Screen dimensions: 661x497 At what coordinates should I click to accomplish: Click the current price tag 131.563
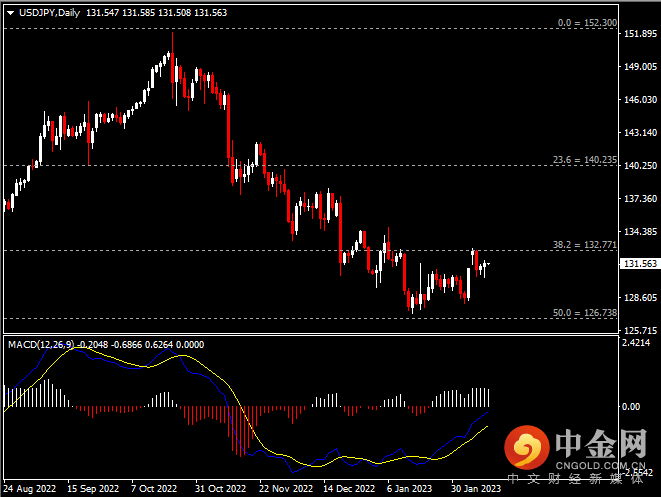tap(639, 264)
